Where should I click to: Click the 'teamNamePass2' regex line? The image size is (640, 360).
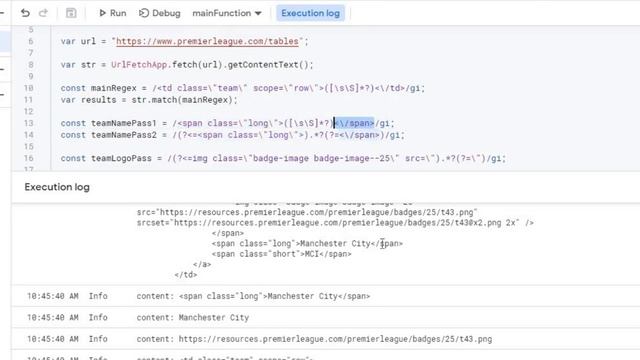click(233, 135)
